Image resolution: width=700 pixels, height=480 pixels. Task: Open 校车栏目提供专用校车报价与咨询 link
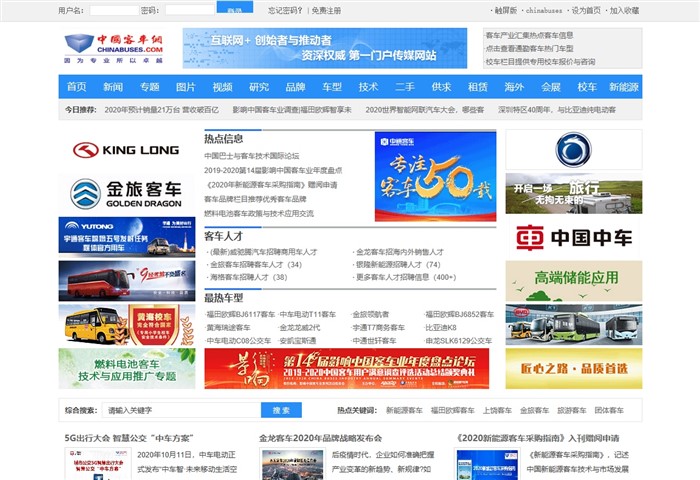pos(540,62)
